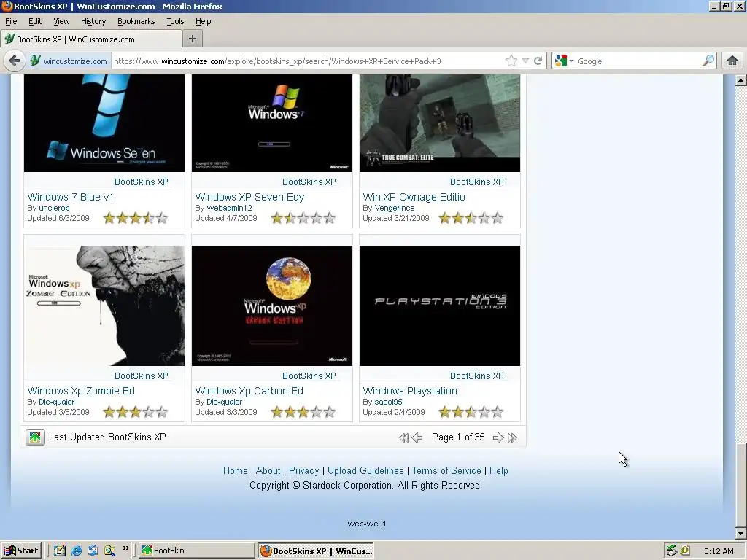Reload the page with the refresh icon
Viewport: 747px width, 560px height.
click(x=538, y=61)
